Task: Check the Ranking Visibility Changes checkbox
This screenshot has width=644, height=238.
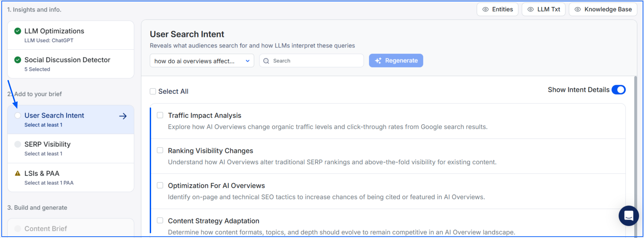Action: [160, 150]
